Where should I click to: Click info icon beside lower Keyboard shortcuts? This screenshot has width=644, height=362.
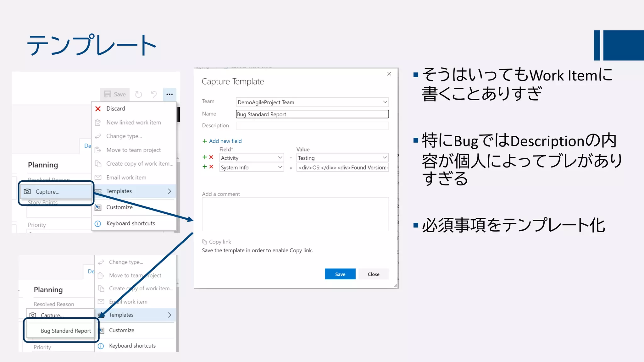click(x=101, y=346)
